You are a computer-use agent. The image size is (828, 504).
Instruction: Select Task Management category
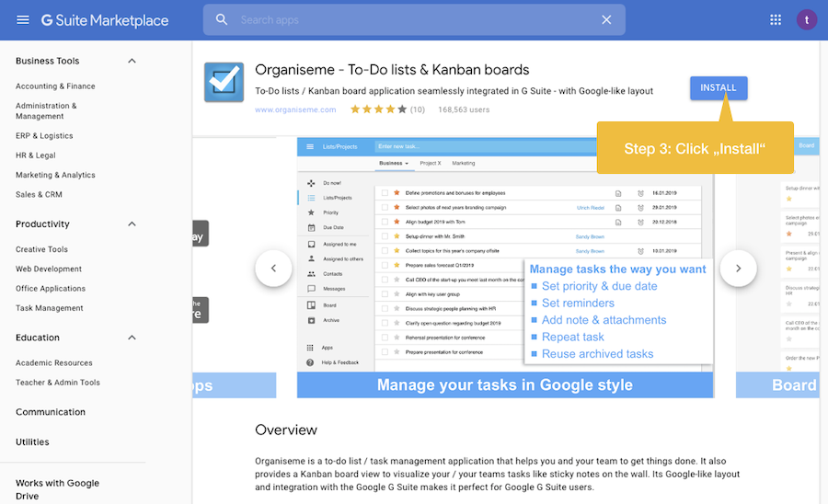50,308
